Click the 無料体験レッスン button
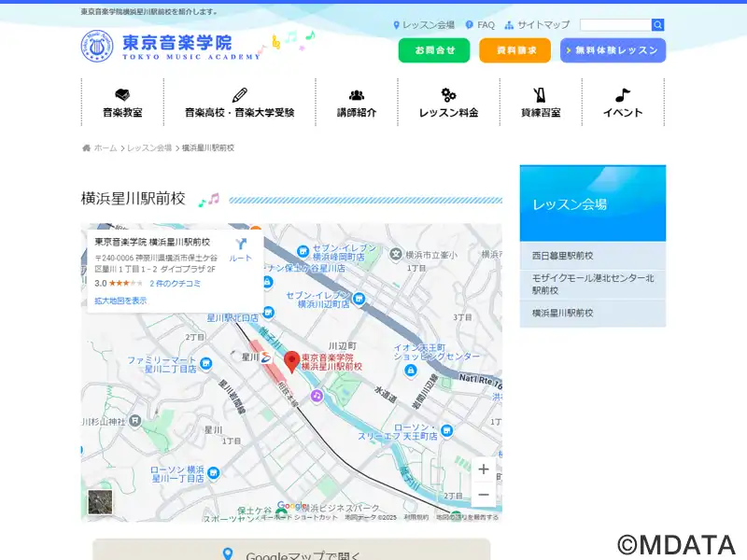The image size is (747, 560). pyautogui.click(x=613, y=50)
